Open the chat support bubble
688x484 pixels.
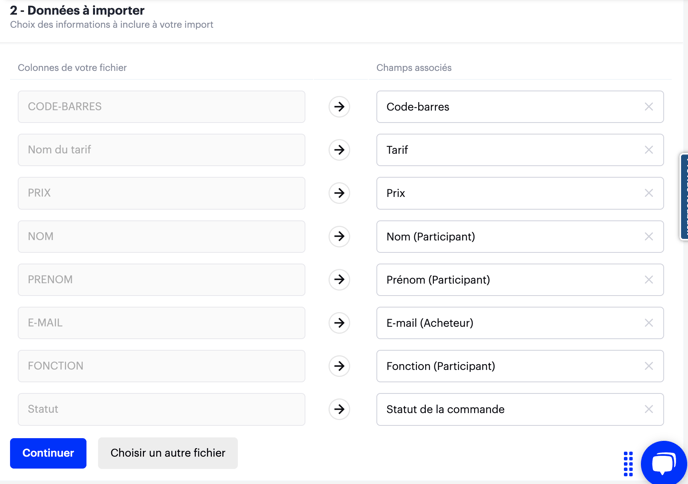[x=663, y=463]
